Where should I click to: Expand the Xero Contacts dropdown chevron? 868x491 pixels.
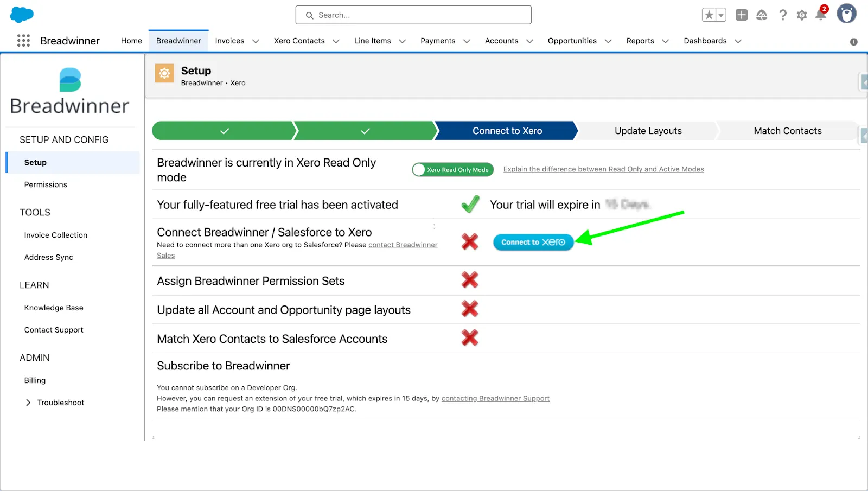pos(336,41)
